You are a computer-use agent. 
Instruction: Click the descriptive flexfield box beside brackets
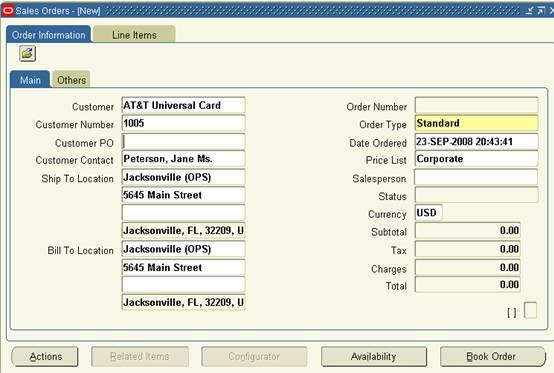(530, 310)
